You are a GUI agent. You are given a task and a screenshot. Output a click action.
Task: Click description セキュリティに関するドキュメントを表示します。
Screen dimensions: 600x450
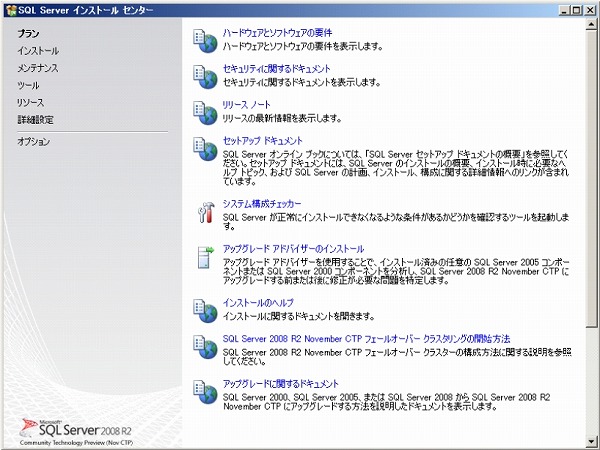(302, 83)
